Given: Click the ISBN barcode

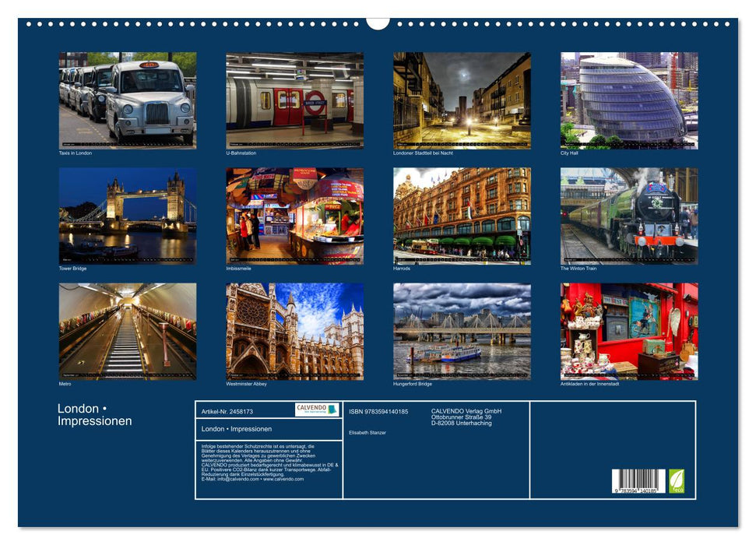Looking at the screenshot, I should [638, 481].
